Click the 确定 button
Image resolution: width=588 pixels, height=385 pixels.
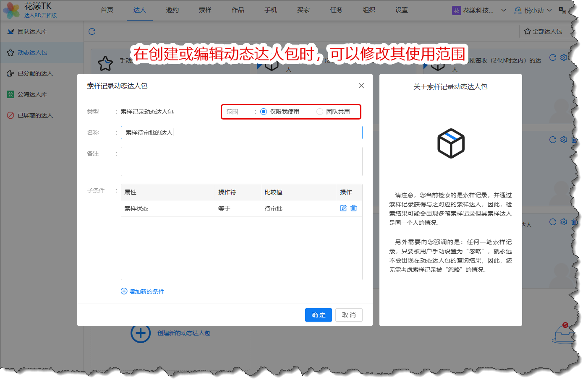pyautogui.click(x=318, y=315)
